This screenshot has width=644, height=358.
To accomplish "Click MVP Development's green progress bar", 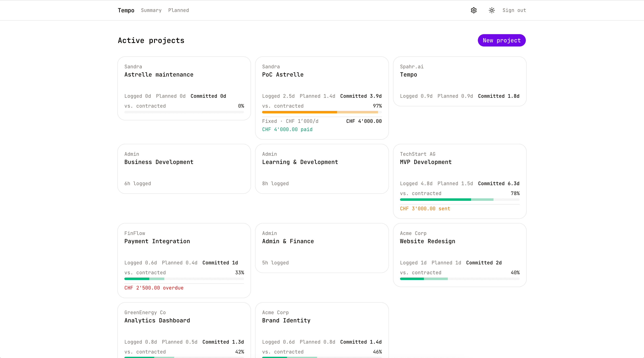I will pos(460,200).
